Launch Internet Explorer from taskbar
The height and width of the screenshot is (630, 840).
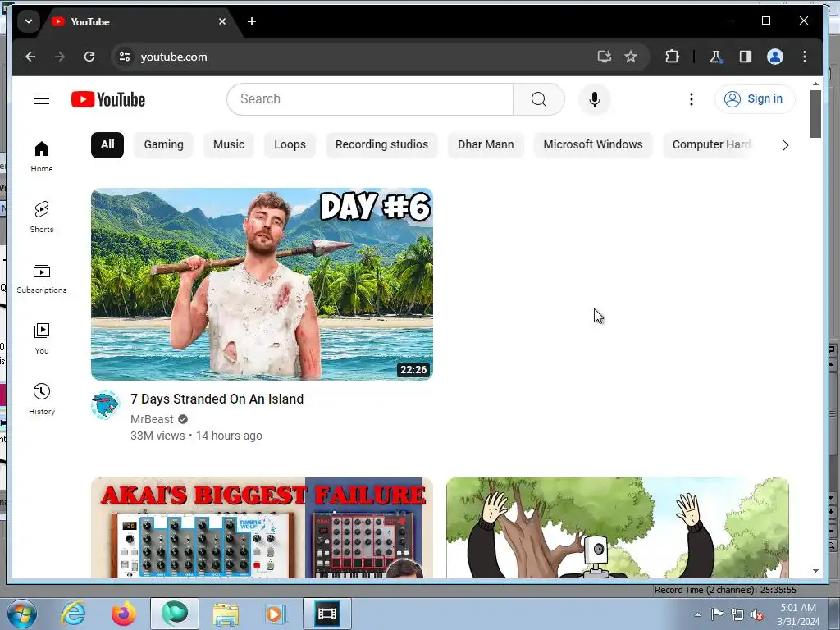coord(73,614)
